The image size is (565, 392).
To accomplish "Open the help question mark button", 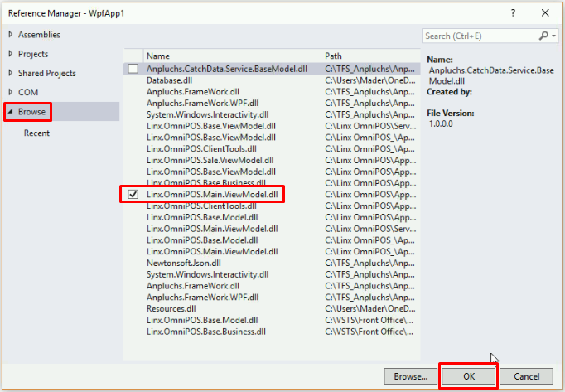I will coord(513,13).
